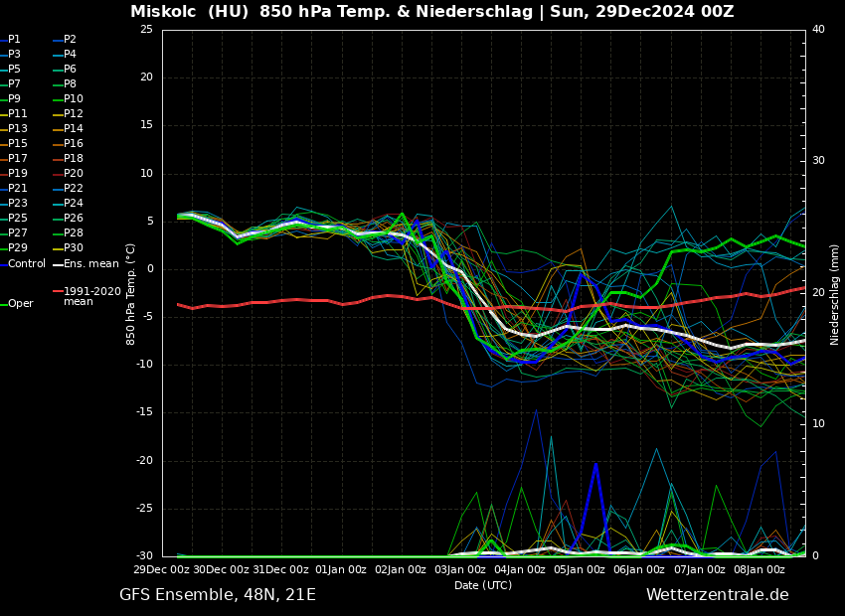Click the Oper legend entry
The height and width of the screenshot is (616, 845).
[20, 303]
